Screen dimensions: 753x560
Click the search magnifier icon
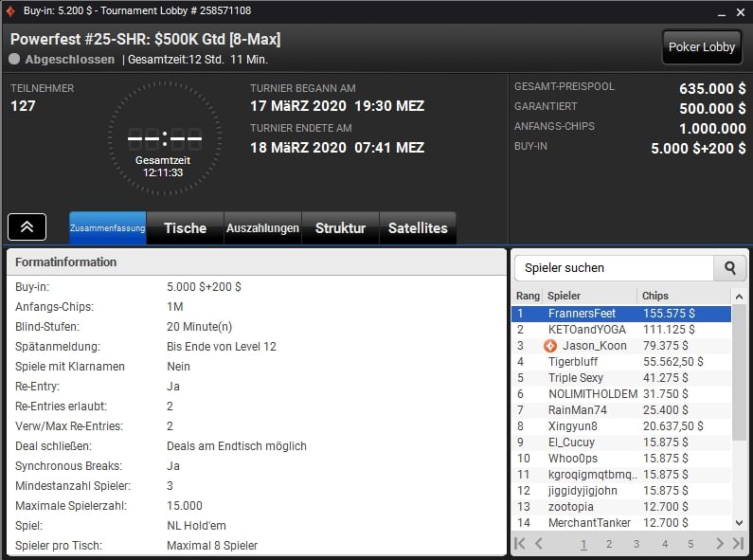(x=729, y=268)
